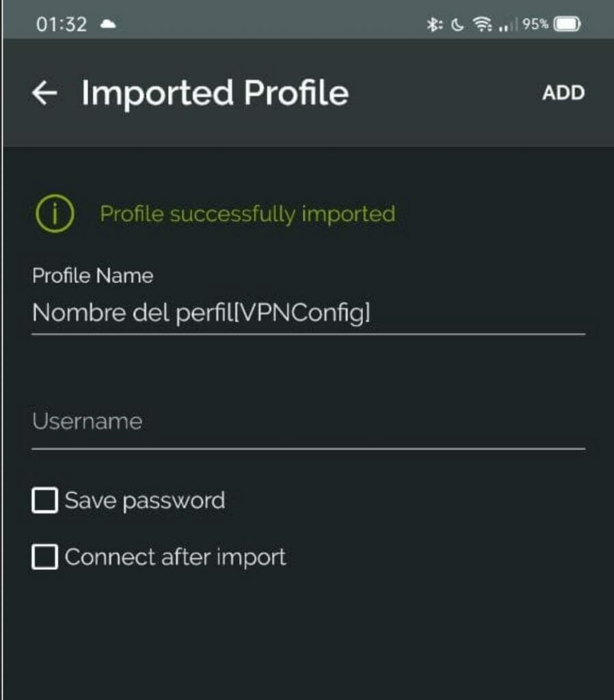Image resolution: width=614 pixels, height=700 pixels.
Task: Focus the Username input field
Action: (x=308, y=422)
